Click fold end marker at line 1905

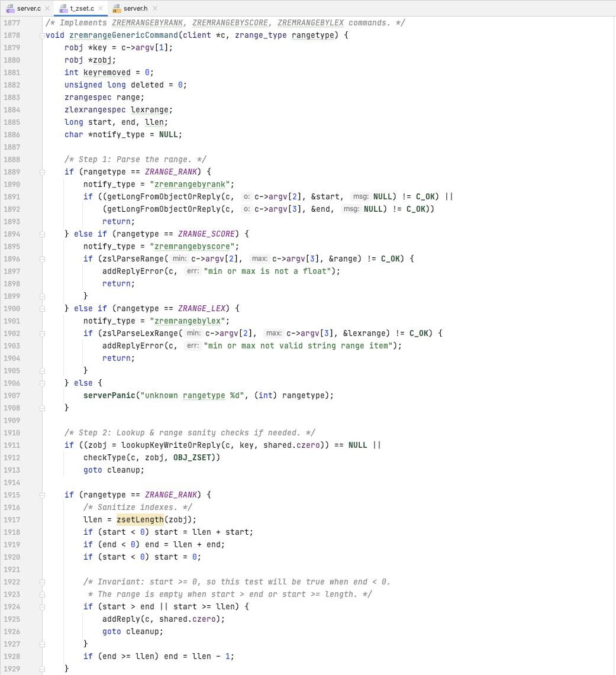(42, 371)
